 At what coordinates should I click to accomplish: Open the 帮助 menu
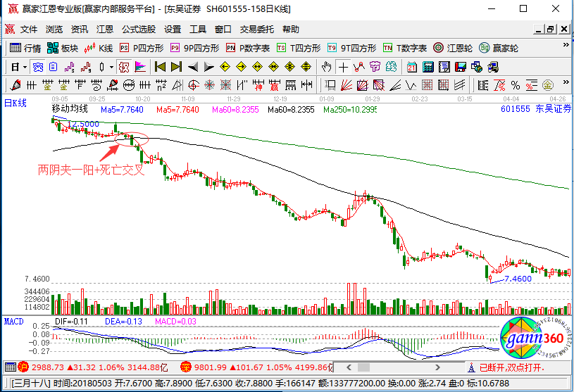pyautogui.click(x=291, y=30)
